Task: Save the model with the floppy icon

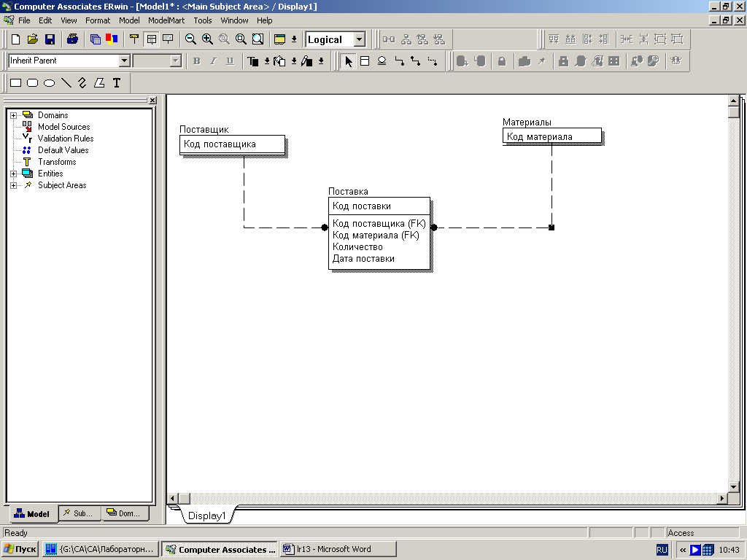Action: (x=50, y=39)
